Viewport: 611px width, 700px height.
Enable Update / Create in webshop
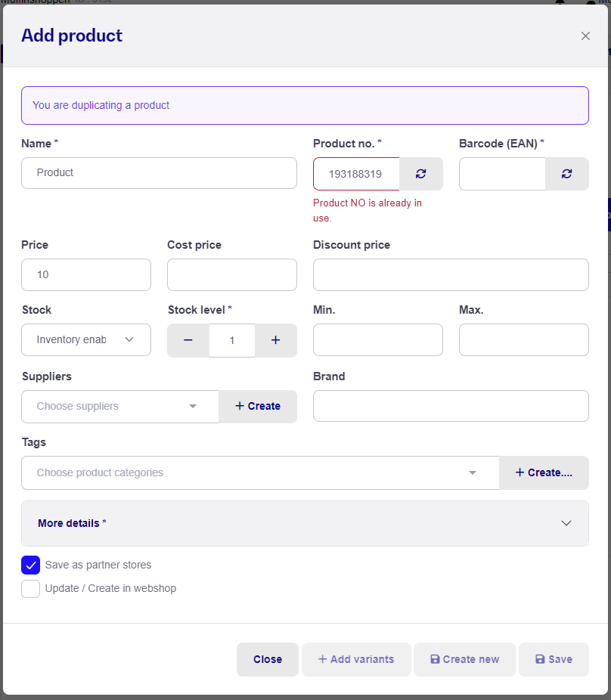click(31, 589)
